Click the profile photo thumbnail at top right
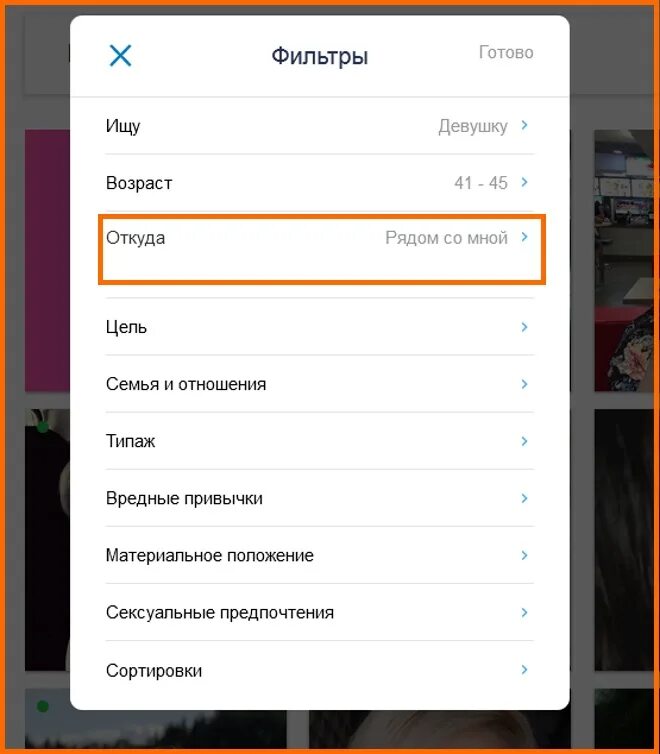The height and width of the screenshot is (754, 660). point(623,260)
